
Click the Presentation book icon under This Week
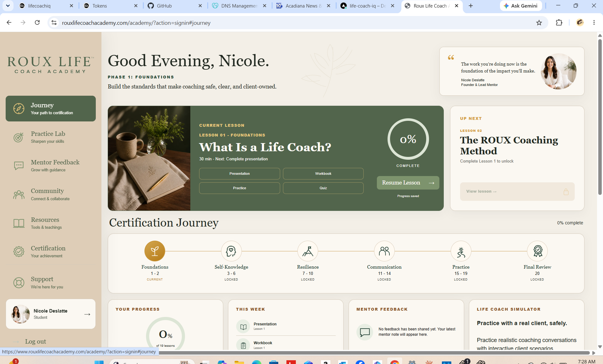tap(243, 327)
